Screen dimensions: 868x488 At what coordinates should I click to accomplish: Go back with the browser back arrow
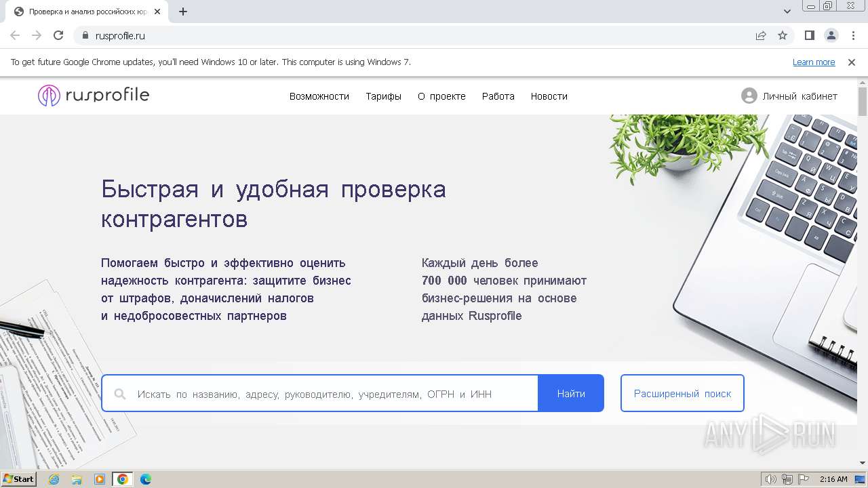[15, 35]
